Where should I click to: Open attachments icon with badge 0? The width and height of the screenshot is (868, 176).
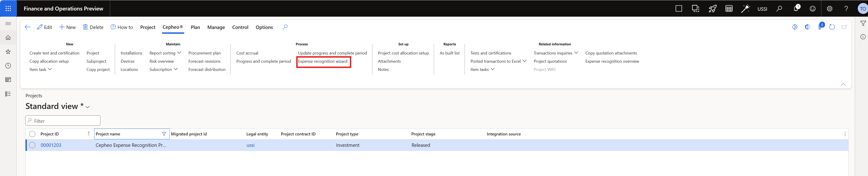[820, 27]
